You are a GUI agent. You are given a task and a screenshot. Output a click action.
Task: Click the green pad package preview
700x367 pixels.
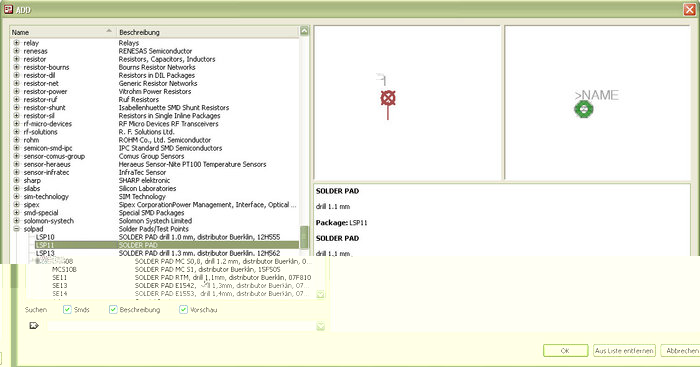583,109
